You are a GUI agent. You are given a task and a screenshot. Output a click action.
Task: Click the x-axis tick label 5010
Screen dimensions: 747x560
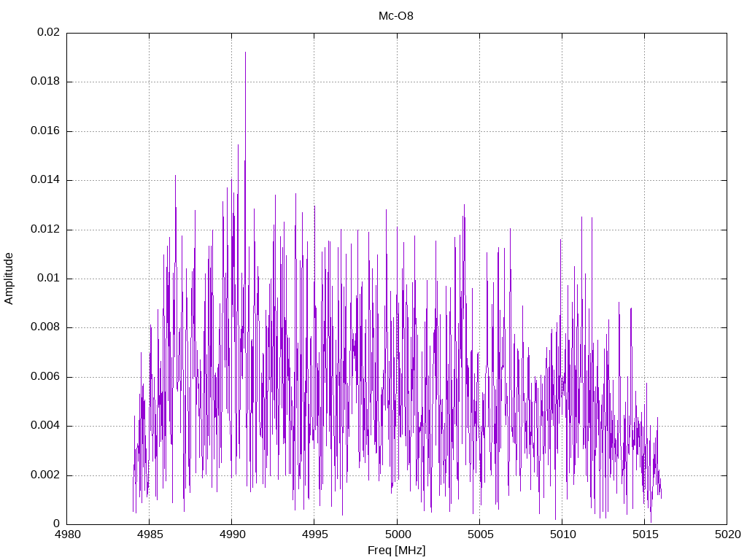562,534
